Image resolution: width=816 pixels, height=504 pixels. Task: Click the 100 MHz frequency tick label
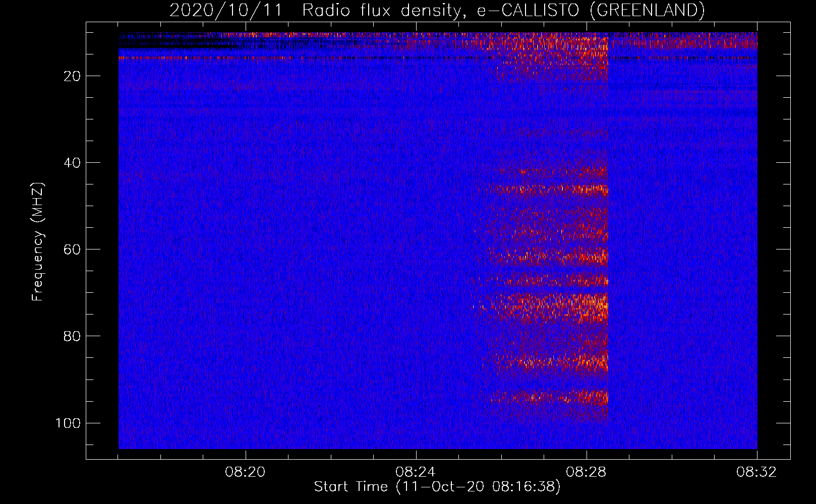68,423
